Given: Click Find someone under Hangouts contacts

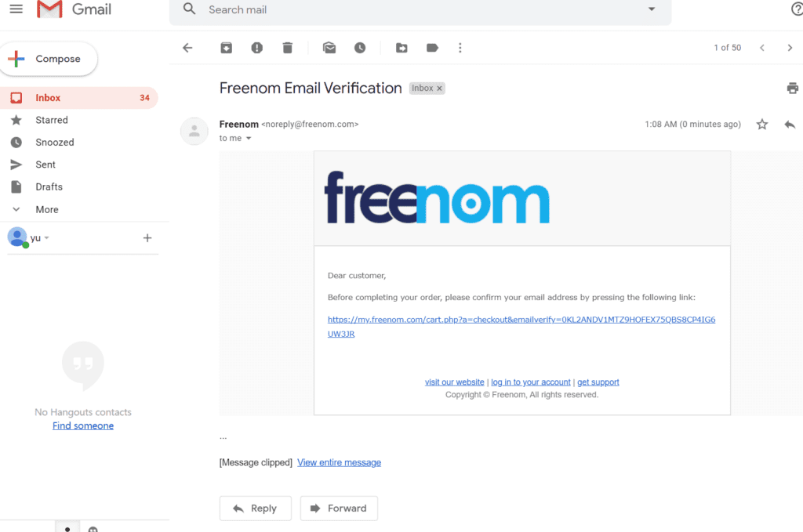Looking at the screenshot, I should [x=82, y=425].
